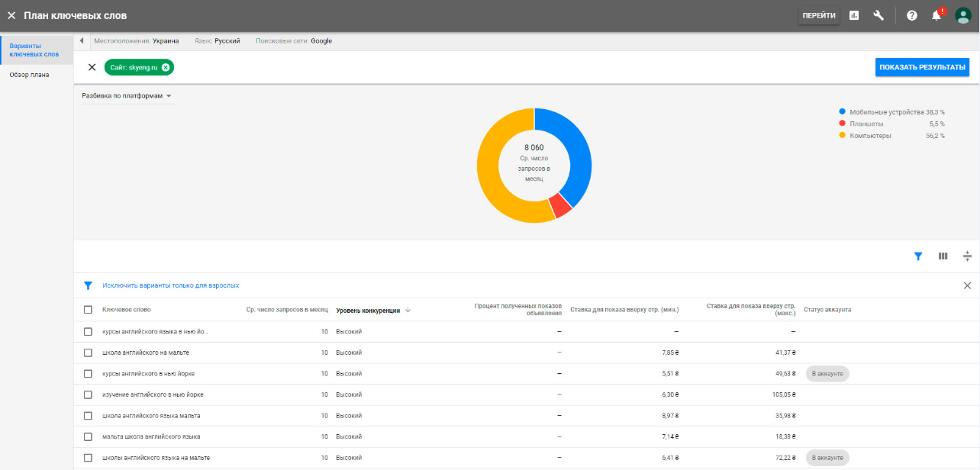Open the account avatar menu
Screen dimensions: 980x470
[963, 15]
